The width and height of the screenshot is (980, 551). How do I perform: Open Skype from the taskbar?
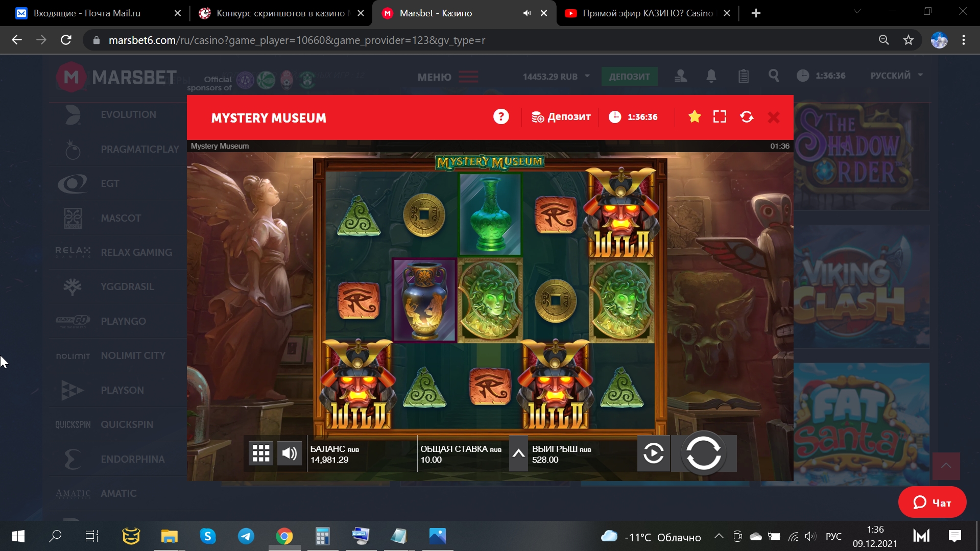208,536
